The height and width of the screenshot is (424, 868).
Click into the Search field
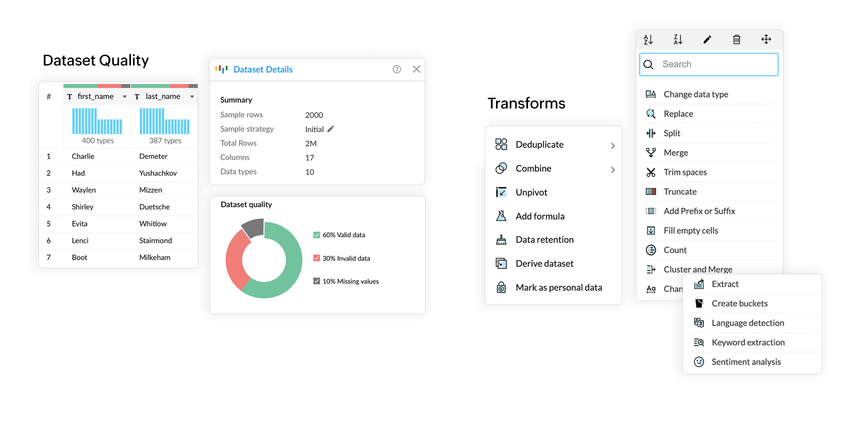tap(715, 64)
